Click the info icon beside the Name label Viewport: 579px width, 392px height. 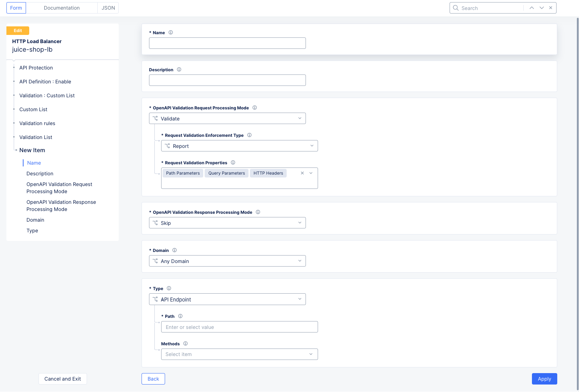(171, 32)
